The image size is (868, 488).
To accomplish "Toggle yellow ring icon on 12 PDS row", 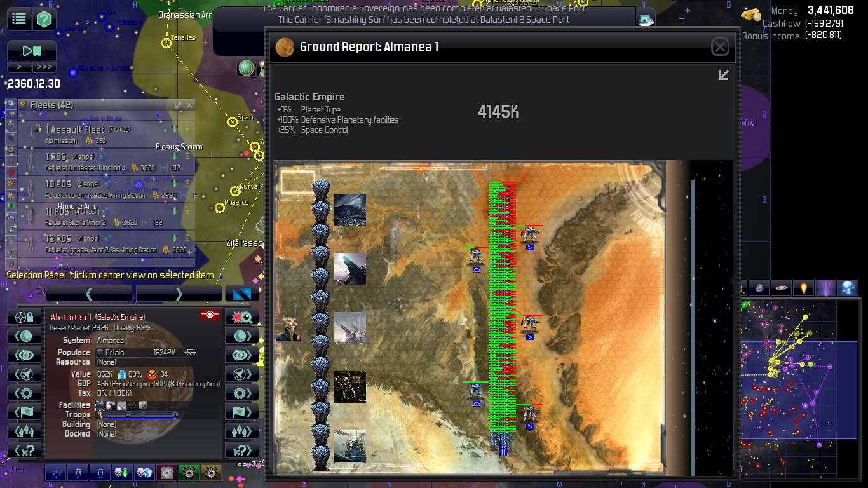I will pyautogui.click(x=187, y=238).
